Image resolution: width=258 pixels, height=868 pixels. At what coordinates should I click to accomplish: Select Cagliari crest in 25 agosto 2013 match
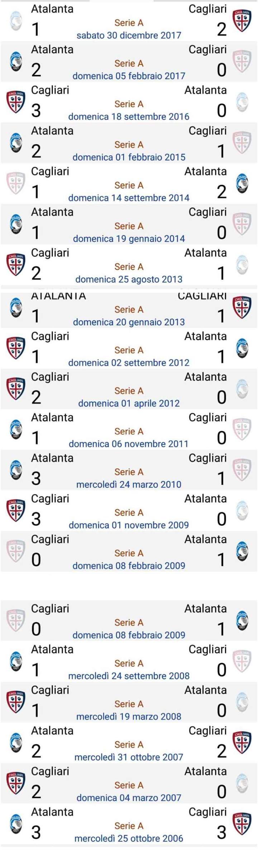(x=16, y=265)
